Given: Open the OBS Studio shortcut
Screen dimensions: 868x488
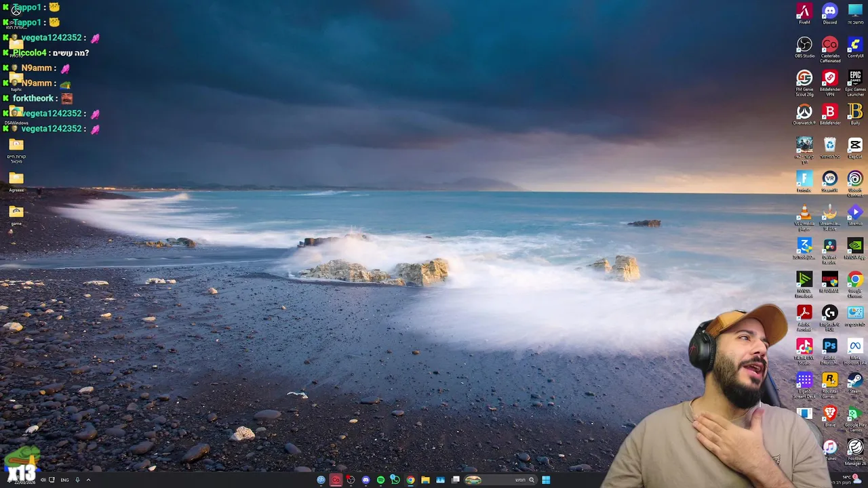Looking at the screenshot, I should coord(804,48).
